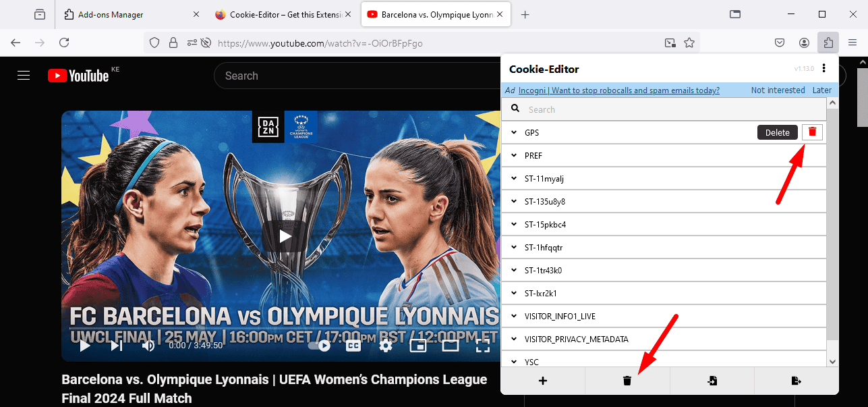This screenshot has width=868, height=407.
Task: Click the Incogni ad link
Action: click(618, 90)
